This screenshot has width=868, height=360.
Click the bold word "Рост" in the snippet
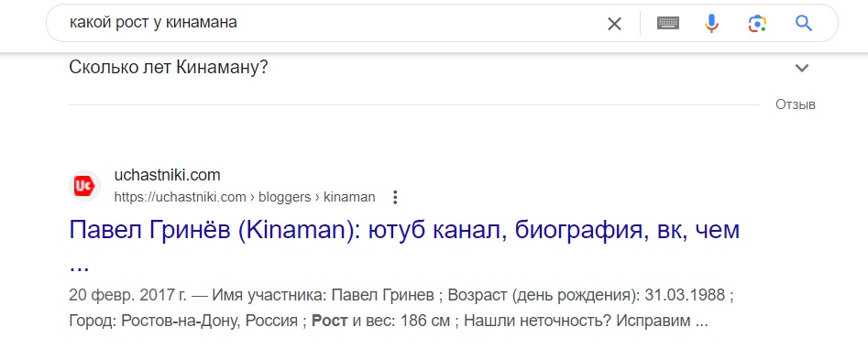click(x=329, y=321)
